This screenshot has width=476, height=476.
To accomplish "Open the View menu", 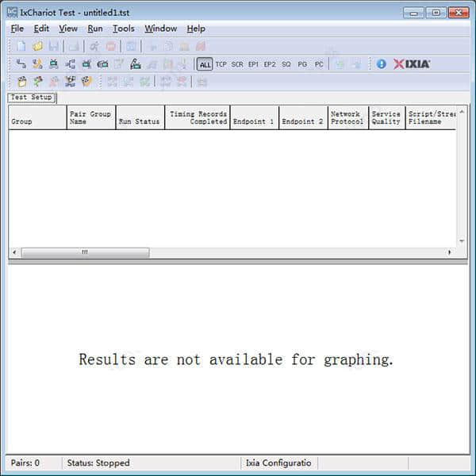I will pyautogui.click(x=68, y=29).
